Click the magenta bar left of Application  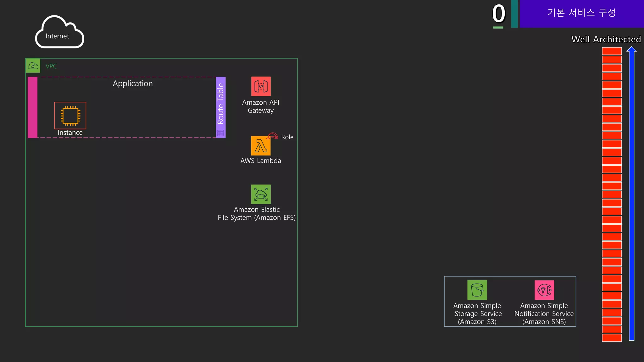click(x=32, y=107)
